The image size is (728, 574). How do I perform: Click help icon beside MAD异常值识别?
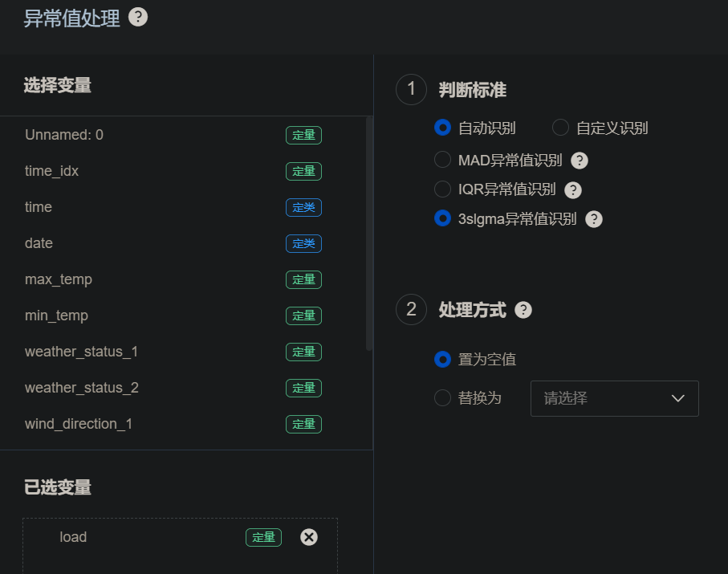[580, 161]
